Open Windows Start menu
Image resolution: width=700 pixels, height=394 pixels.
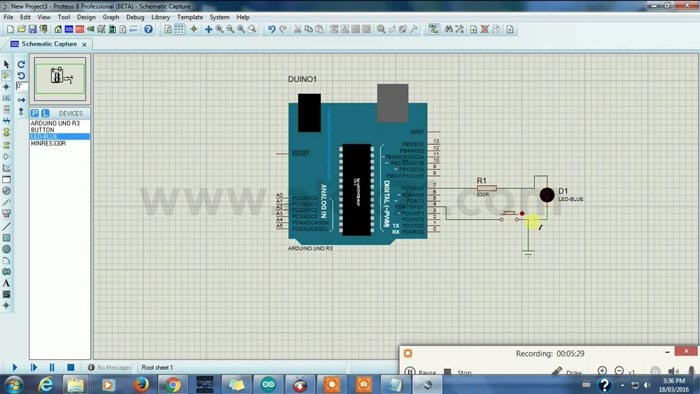pos(13,384)
